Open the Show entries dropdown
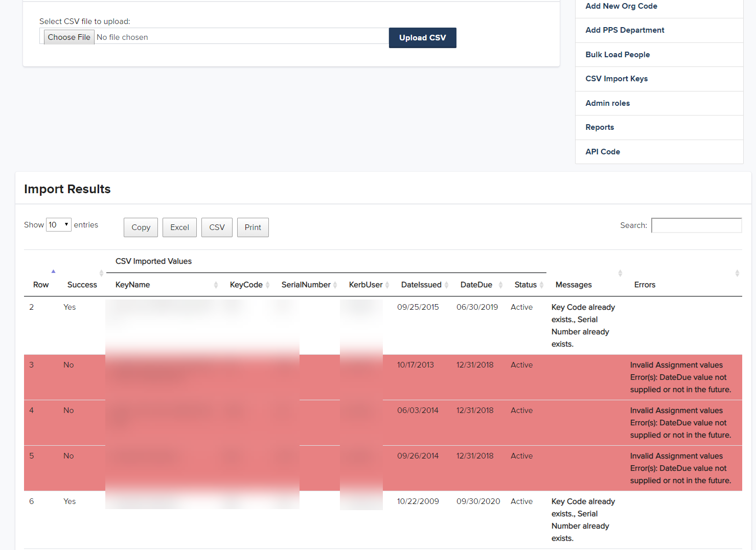The width and height of the screenshot is (756, 550). coord(59,225)
